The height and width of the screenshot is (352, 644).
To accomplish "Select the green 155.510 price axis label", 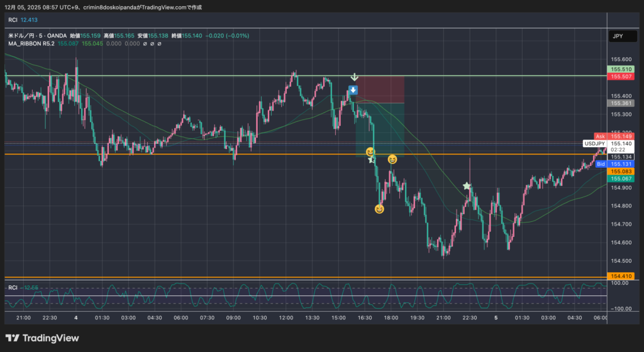I will (621, 69).
